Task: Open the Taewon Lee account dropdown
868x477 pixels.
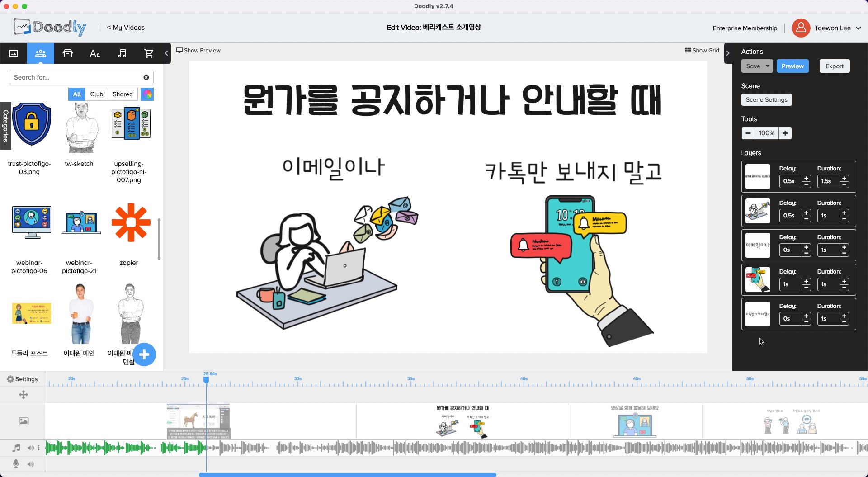Action: [838, 28]
